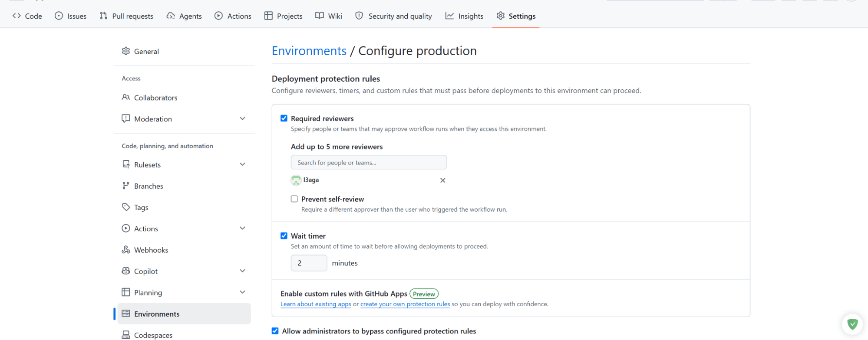Open the Wiki tab
This screenshot has height=340, width=868.
pos(329,16)
